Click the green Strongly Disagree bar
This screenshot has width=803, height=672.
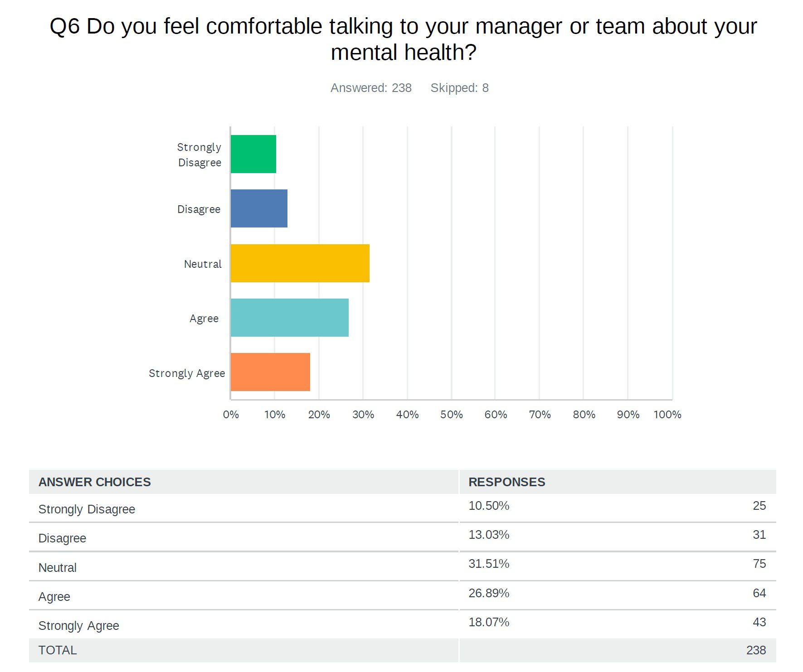(253, 154)
